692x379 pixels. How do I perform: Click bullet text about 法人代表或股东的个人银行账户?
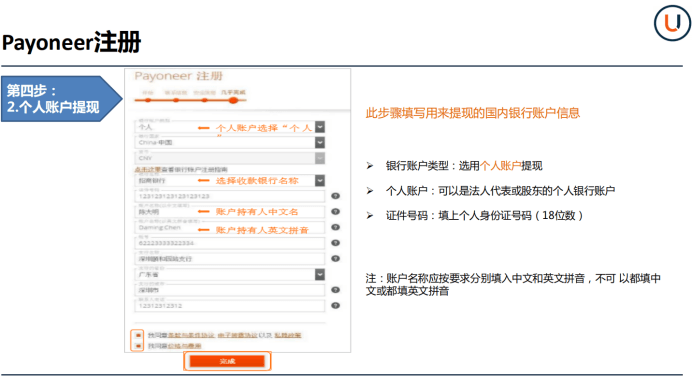tap(500, 191)
